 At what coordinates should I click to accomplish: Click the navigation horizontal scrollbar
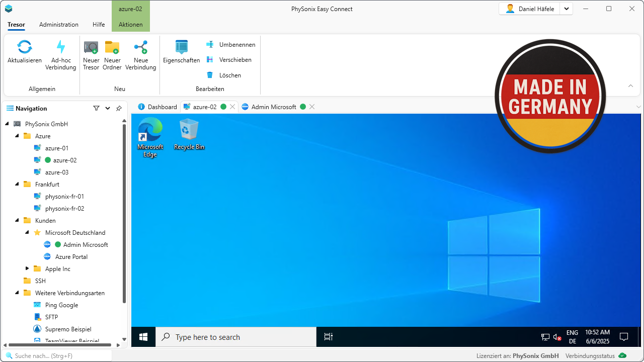pos(60,345)
